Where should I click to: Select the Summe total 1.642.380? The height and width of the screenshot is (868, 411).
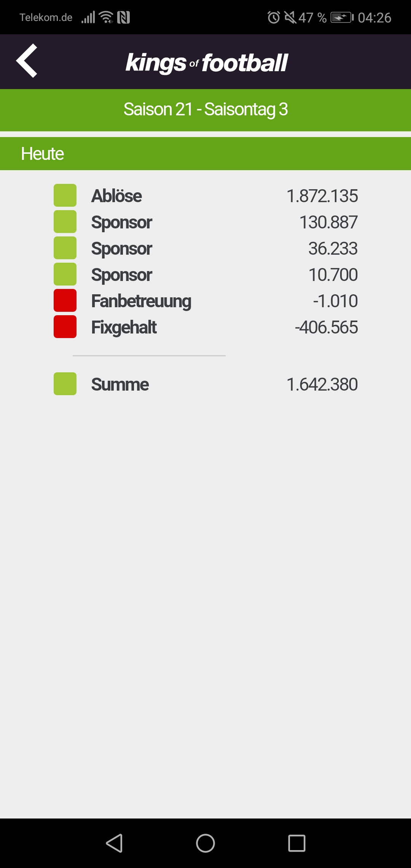(322, 385)
